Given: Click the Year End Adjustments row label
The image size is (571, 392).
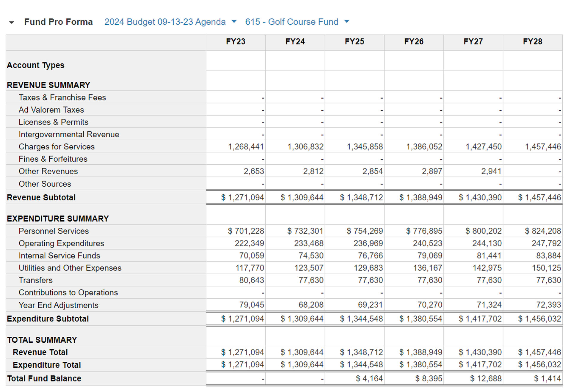Looking at the screenshot, I should click(58, 305).
